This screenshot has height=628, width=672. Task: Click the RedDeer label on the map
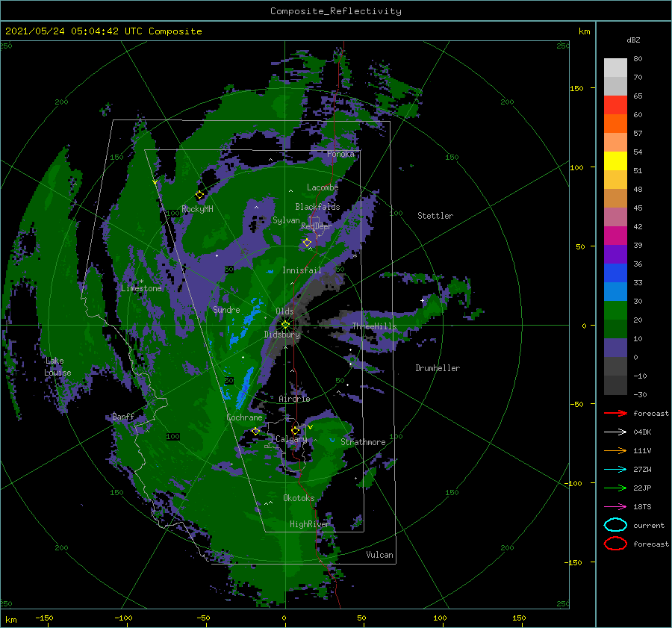coord(317,226)
